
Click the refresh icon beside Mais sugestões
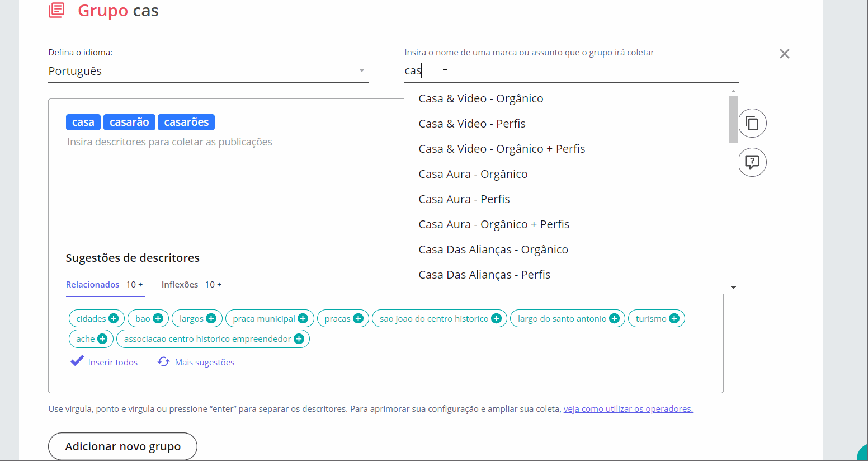click(163, 361)
